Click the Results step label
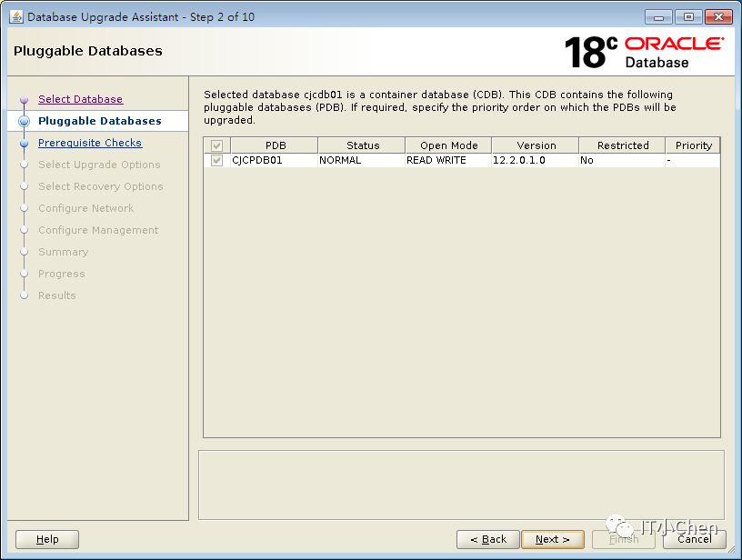This screenshot has width=742, height=560. tap(56, 295)
